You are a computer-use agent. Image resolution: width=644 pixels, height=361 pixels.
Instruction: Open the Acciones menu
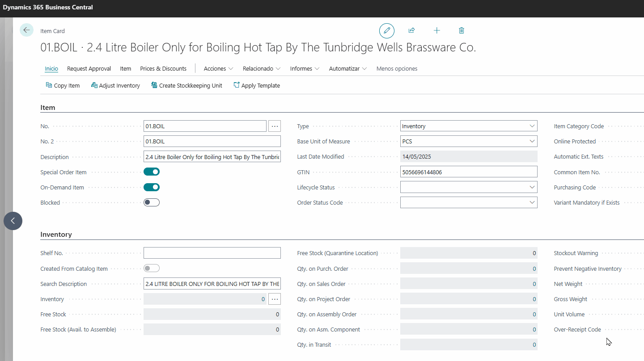pyautogui.click(x=218, y=69)
